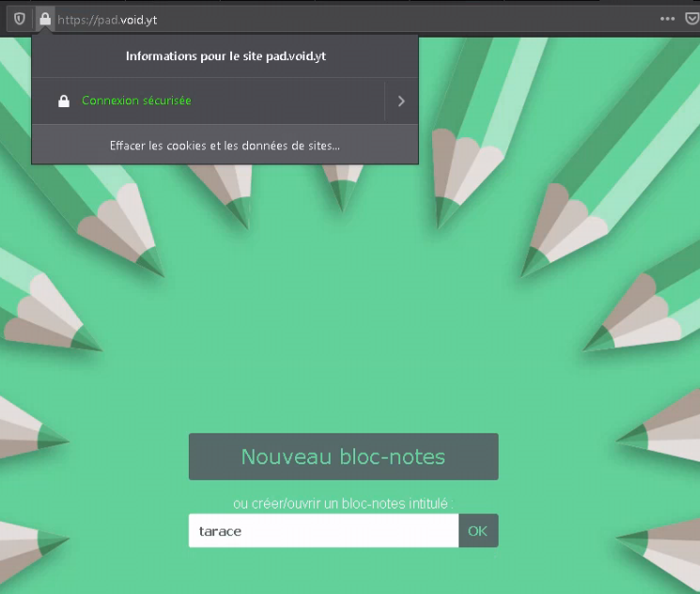This screenshot has height=594, width=700.
Task: Click the 'Informations pour le site pad.void.yt' heading
Action: coord(226,56)
